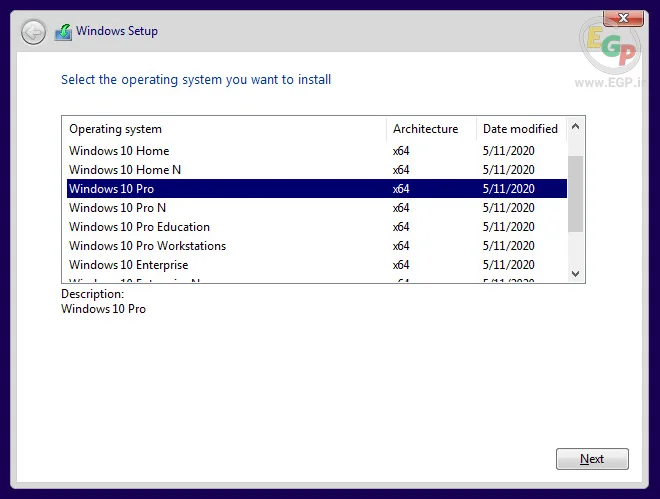Click the Date modified column header
This screenshot has width=660, height=499.
[x=522, y=129]
